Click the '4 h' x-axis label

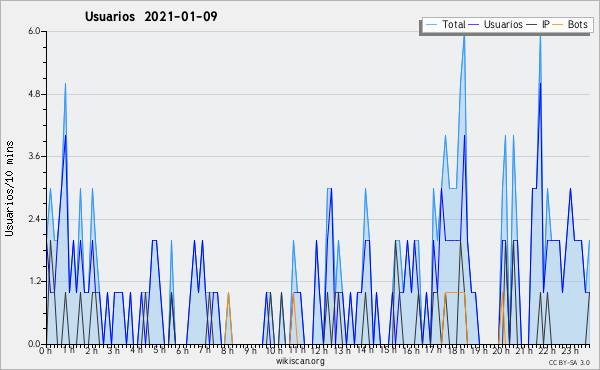coord(136,350)
